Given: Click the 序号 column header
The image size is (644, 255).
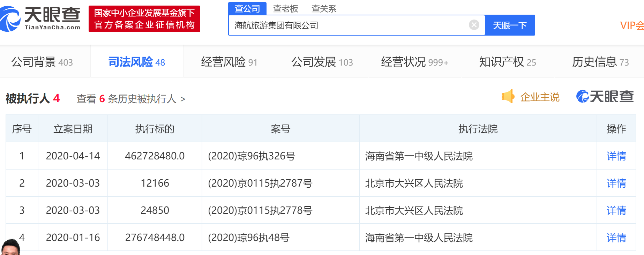Looking at the screenshot, I should 22,129.
